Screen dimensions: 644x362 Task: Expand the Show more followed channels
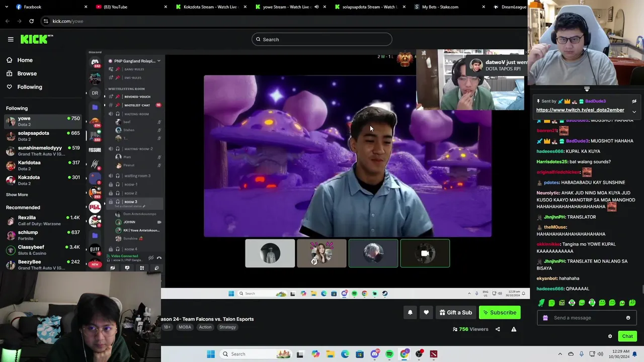(x=17, y=195)
